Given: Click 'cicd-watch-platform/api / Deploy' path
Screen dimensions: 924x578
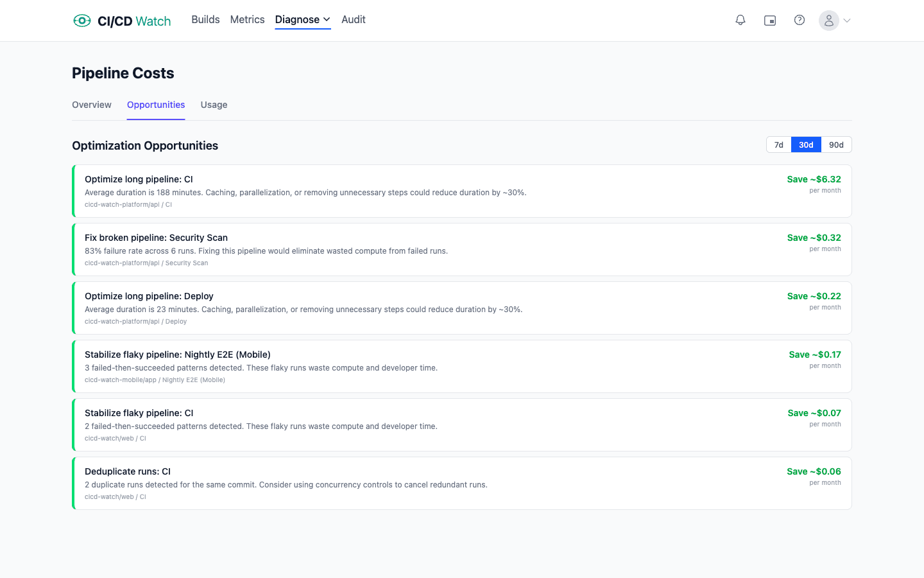Looking at the screenshot, I should coord(136,321).
